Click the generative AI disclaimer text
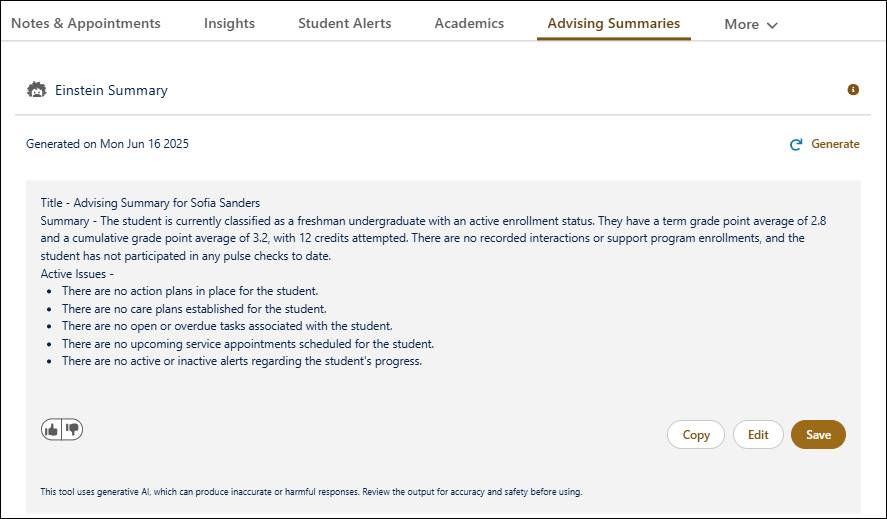This screenshot has width=887, height=519. pyautogui.click(x=311, y=492)
